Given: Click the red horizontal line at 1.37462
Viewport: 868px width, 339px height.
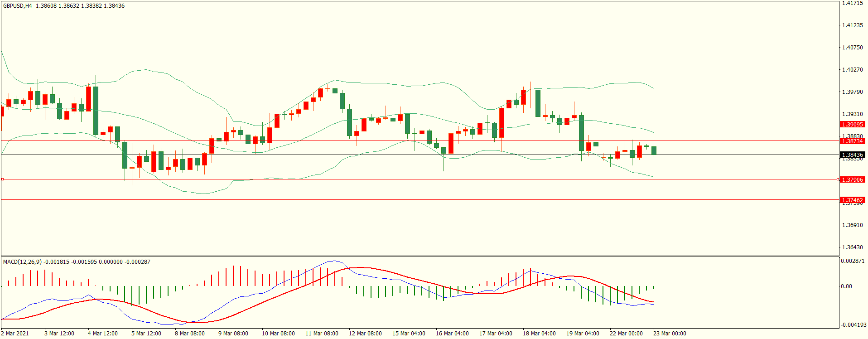Looking at the screenshot, I should click(x=408, y=199).
